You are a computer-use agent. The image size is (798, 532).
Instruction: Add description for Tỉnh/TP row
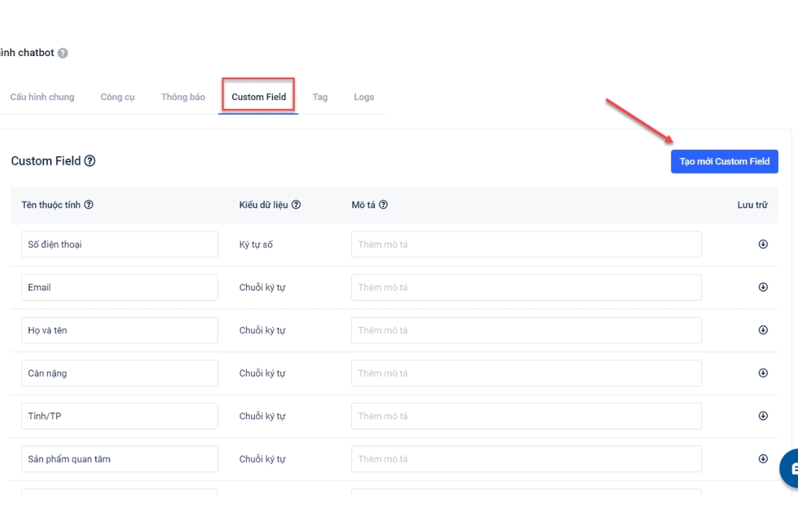tap(526, 416)
